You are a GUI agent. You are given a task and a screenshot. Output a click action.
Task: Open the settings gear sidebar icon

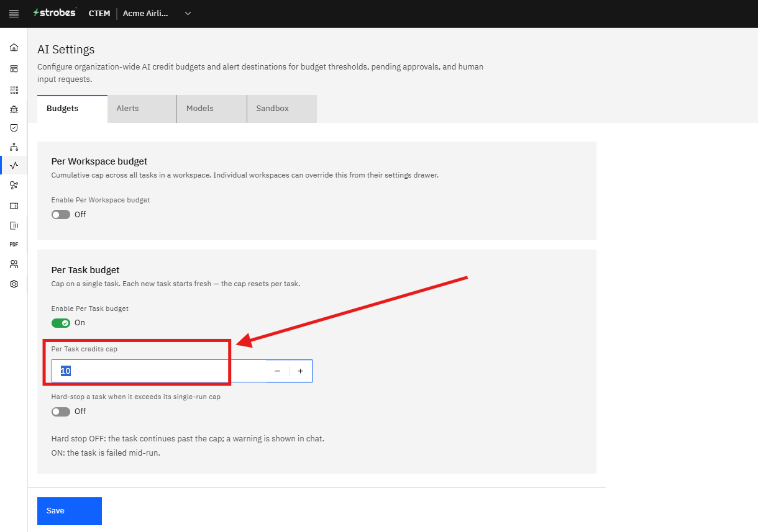(14, 284)
